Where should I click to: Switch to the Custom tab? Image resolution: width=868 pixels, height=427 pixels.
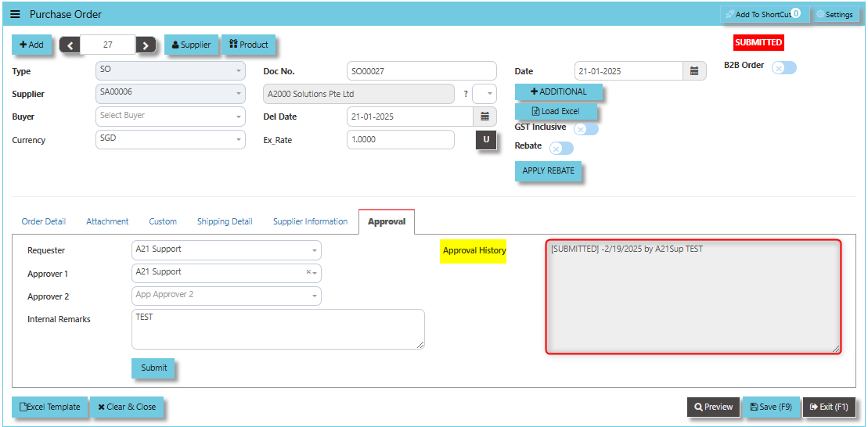[163, 221]
